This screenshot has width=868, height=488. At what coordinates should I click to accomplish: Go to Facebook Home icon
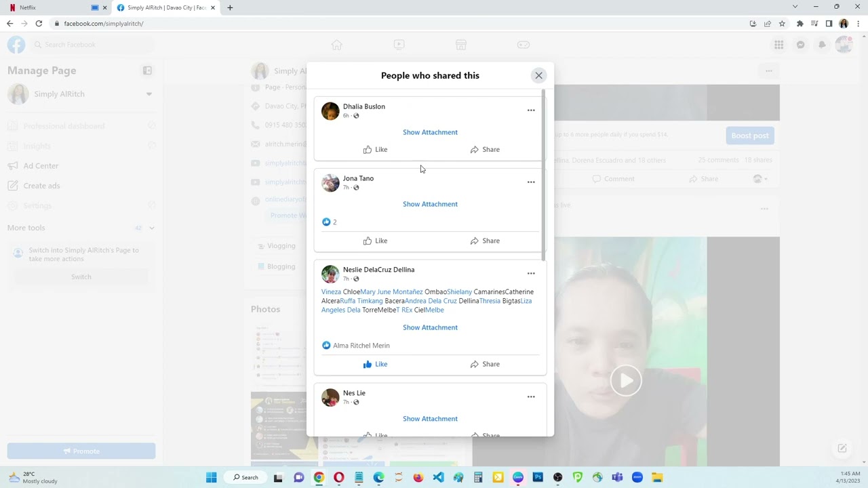point(336,45)
